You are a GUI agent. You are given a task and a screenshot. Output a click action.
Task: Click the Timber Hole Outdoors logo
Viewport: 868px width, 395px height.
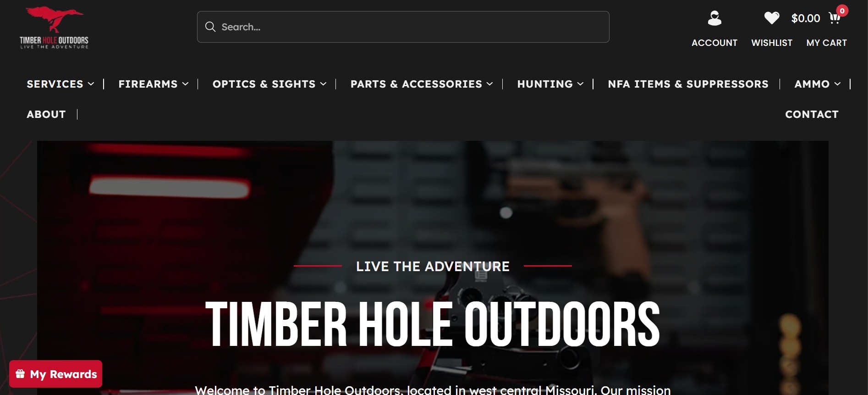(x=54, y=28)
